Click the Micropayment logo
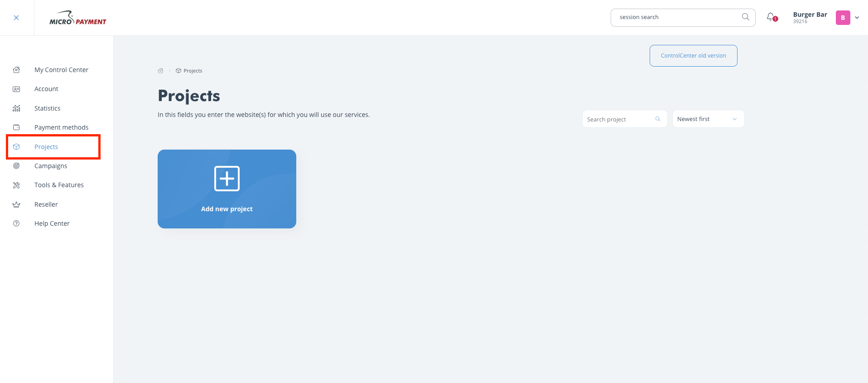 point(78,18)
